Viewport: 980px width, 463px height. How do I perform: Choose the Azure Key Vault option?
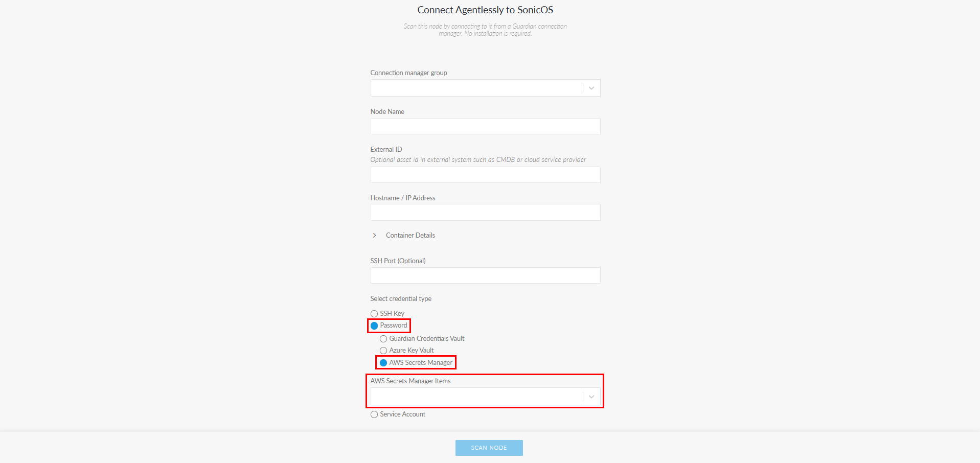[383, 351]
